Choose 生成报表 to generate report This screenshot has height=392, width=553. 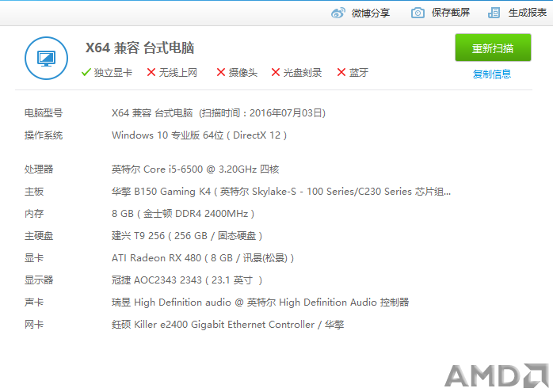(528, 13)
